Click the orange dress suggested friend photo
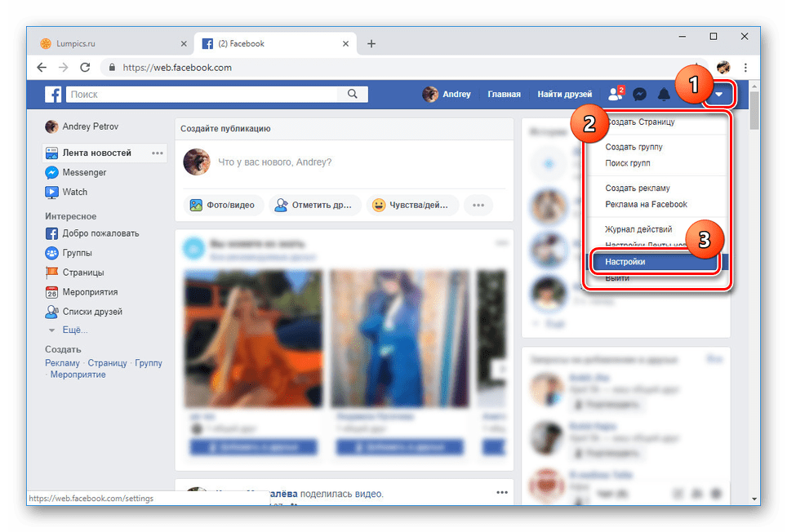Screen dimensions: 787x532 (253, 338)
